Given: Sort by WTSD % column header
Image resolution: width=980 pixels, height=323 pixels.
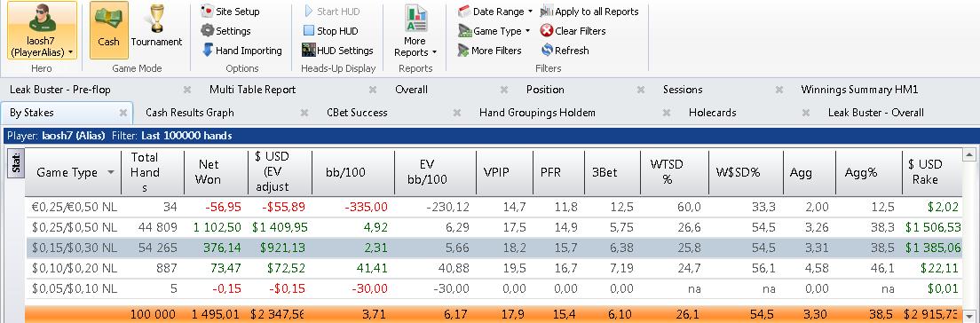Looking at the screenshot, I should pos(675,172).
